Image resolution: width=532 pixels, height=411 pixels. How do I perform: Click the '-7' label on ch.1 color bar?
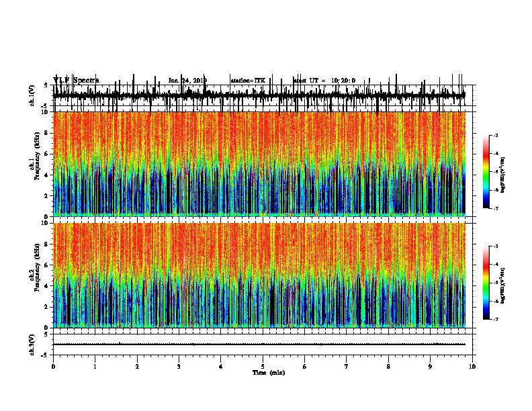pos(496,208)
